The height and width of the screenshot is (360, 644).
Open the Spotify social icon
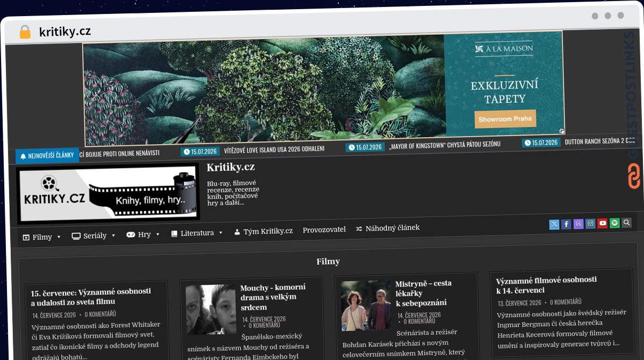pyautogui.click(x=614, y=223)
